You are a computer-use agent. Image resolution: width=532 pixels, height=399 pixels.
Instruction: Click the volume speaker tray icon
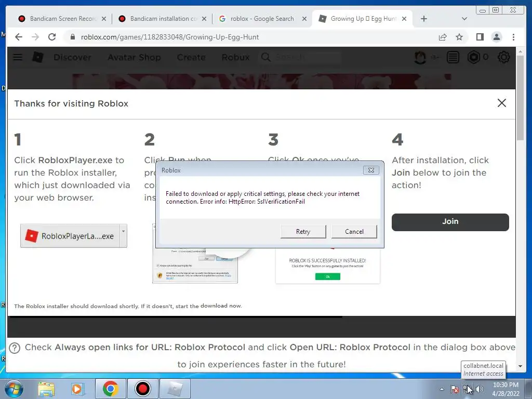479,389
